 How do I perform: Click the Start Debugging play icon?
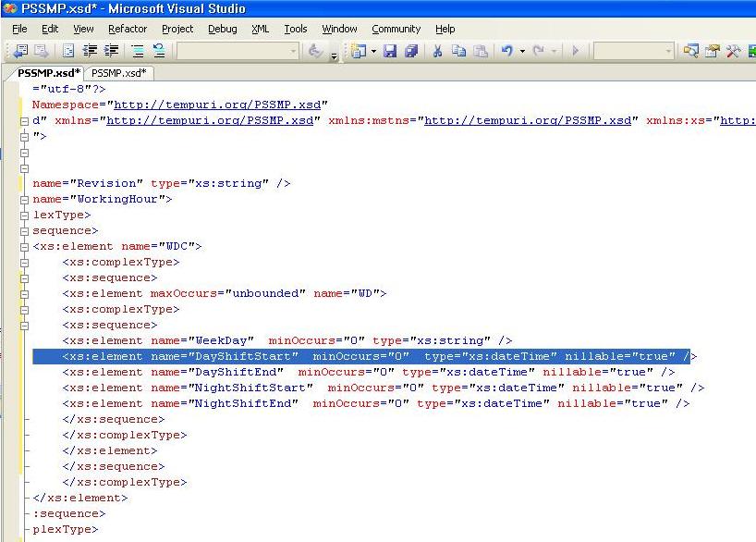[575, 50]
